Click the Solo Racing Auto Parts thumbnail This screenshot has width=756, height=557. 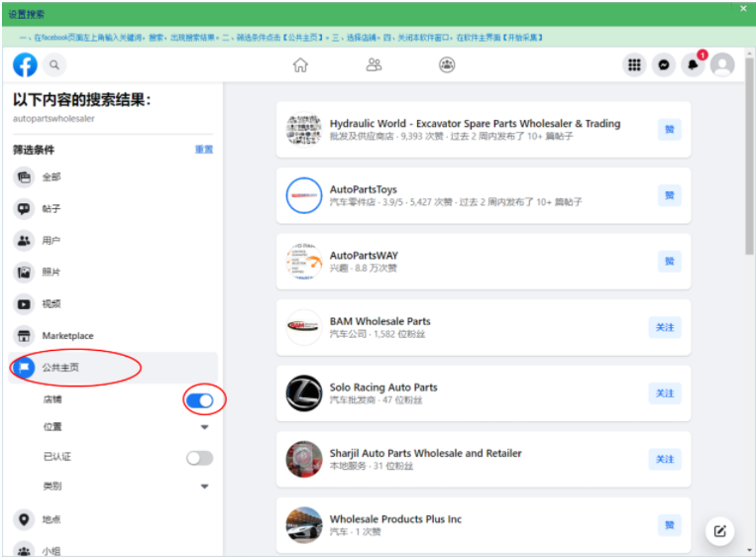(x=304, y=393)
